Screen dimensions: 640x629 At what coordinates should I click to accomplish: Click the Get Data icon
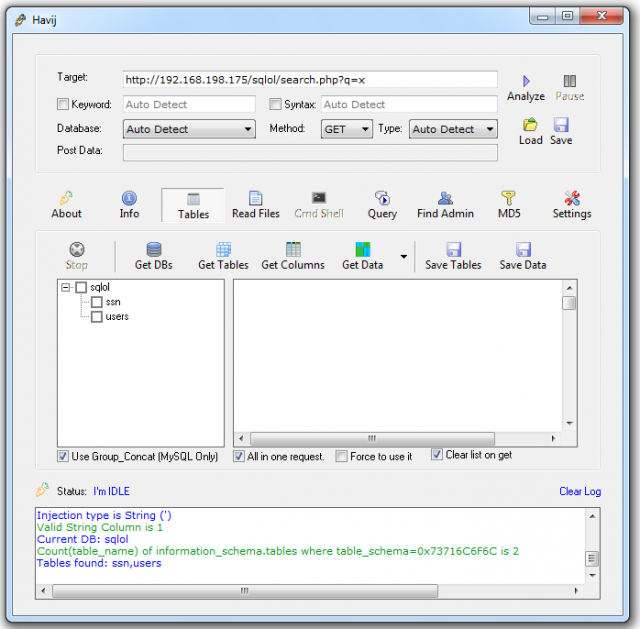point(362,249)
